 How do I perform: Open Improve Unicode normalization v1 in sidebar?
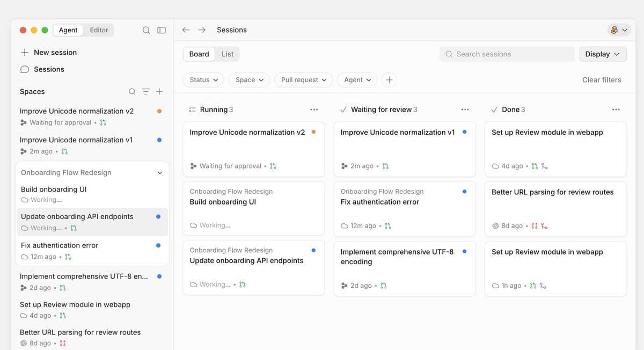91,145
